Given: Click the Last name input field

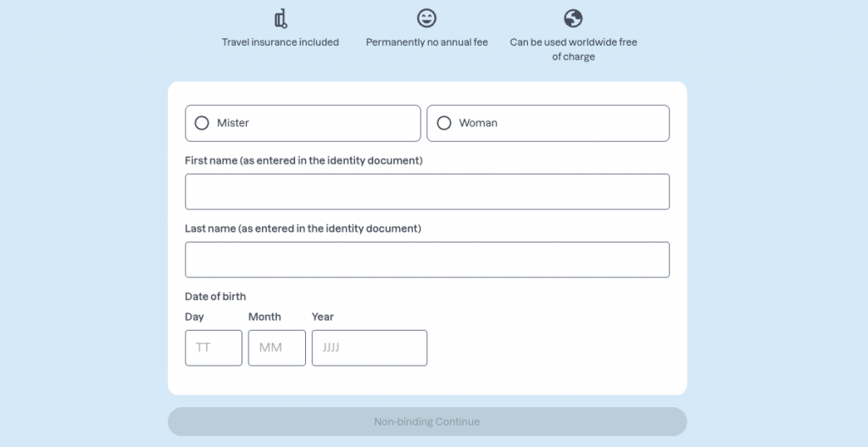Looking at the screenshot, I should 427,260.
